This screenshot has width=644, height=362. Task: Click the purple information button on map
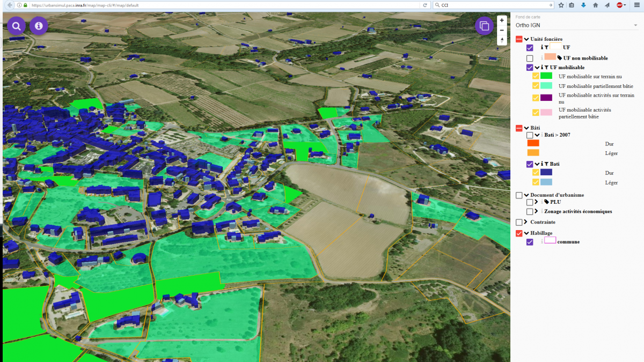click(39, 26)
